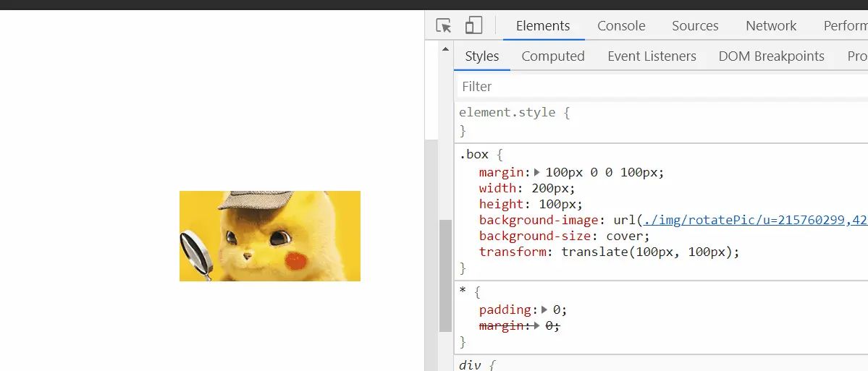Select the Styles sub-tab
868x371 pixels.
(x=482, y=56)
